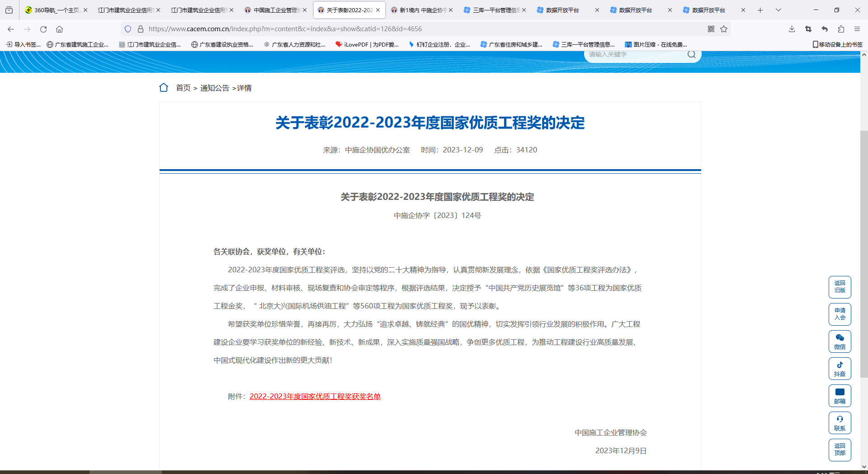Click the browser URL address bar
The width and height of the screenshot is (868, 474).
pos(425,29)
